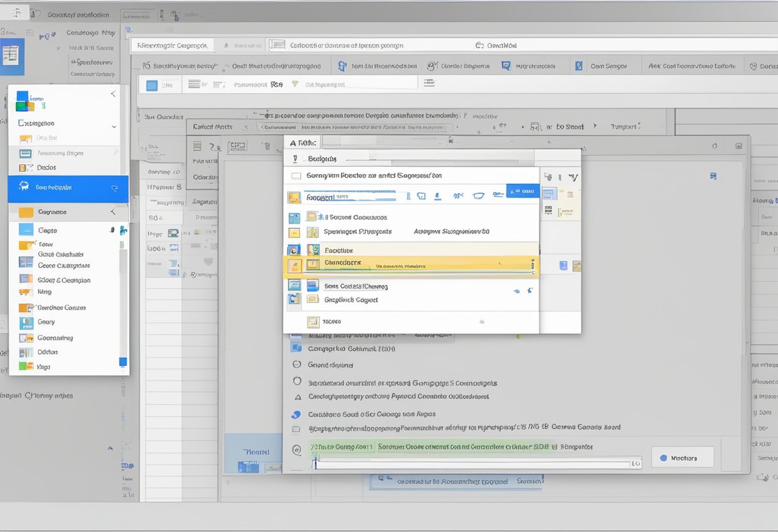This screenshot has width=778, height=532.
Task: Switch to the 'A Refic' tab of the dialog
Action: coord(303,141)
